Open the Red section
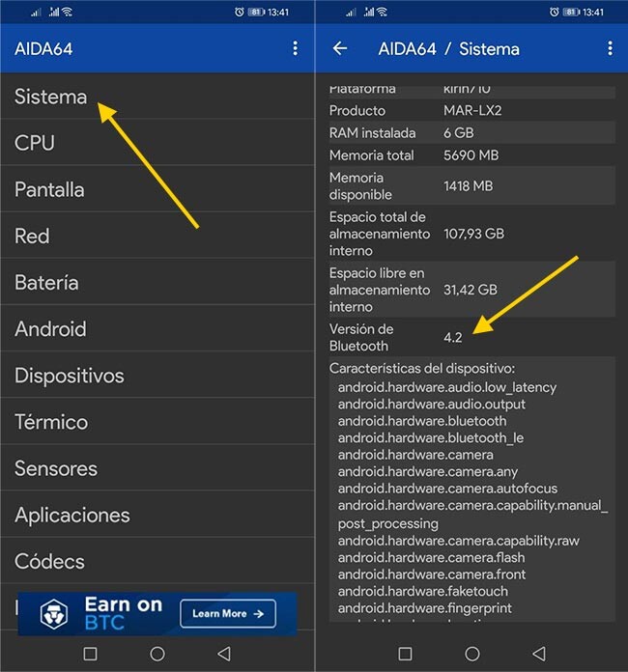The width and height of the screenshot is (628, 672). [x=157, y=236]
